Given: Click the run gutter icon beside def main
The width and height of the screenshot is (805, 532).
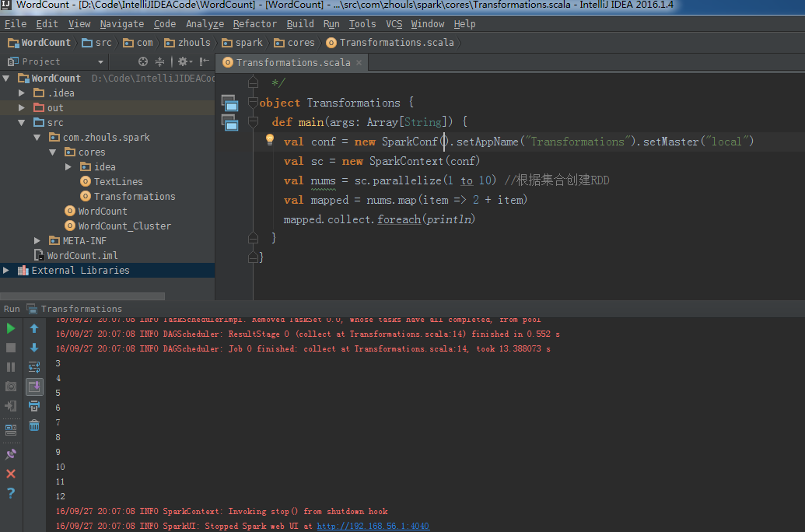Looking at the screenshot, I should click(229, 122).
